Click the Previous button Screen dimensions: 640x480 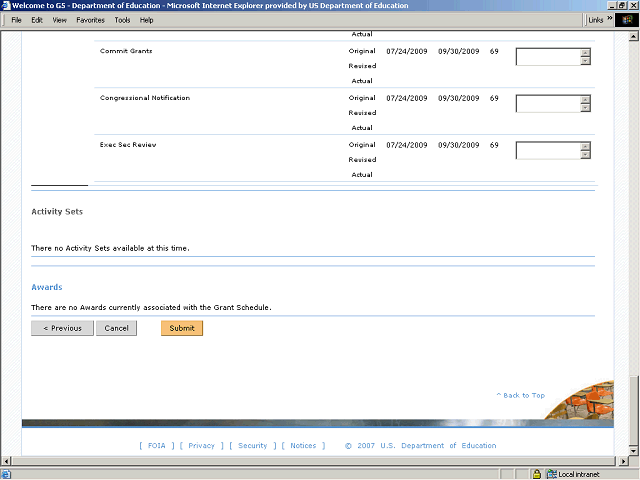(62, 328)
